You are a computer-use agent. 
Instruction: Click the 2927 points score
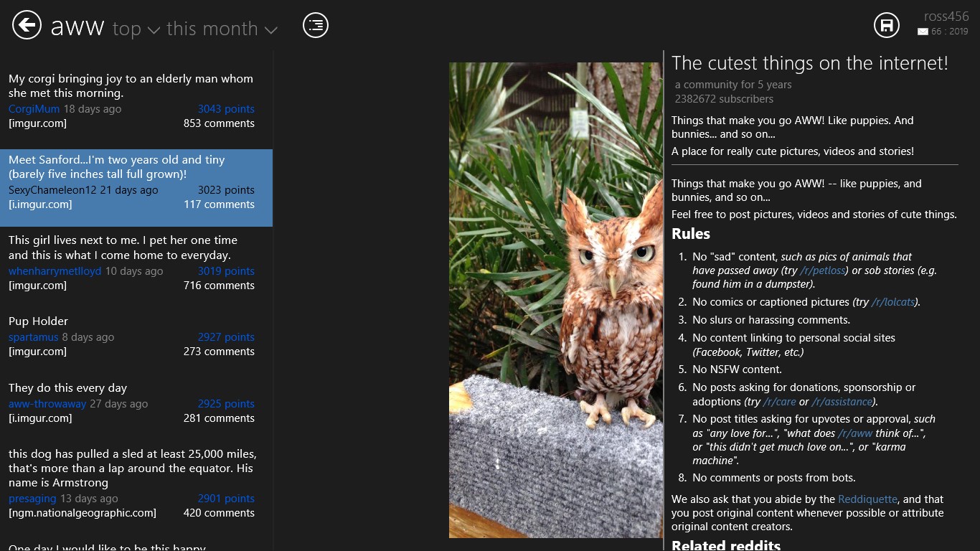tap(226, 337)
